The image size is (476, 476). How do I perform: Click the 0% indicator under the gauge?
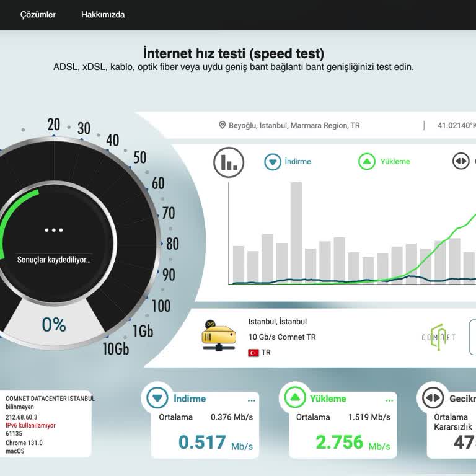tap(54, 325)
